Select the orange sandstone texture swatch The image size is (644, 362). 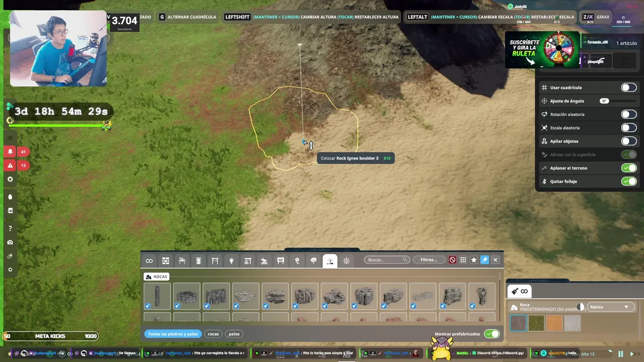coord(554,323)
